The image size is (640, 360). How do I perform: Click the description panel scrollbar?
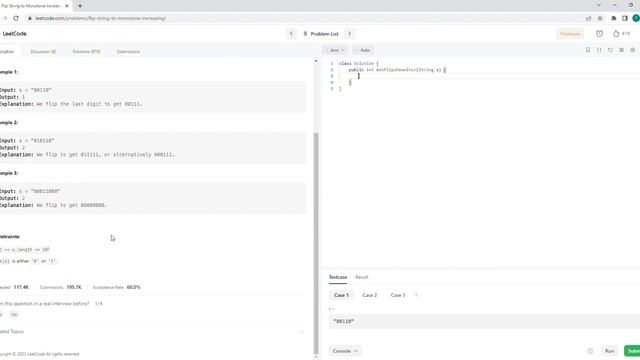coord(316,243)
